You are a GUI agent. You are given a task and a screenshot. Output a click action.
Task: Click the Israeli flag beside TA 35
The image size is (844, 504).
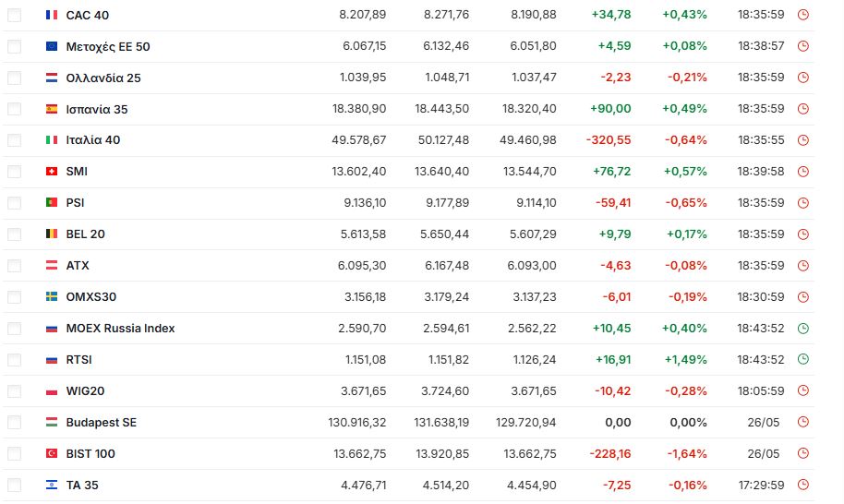(52, 486)
